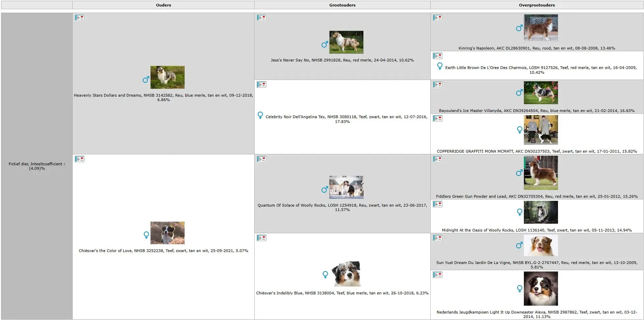Click info card icon for Chiësvar's Indelibly Blue
644x320 pixels.
pos(261,238)
